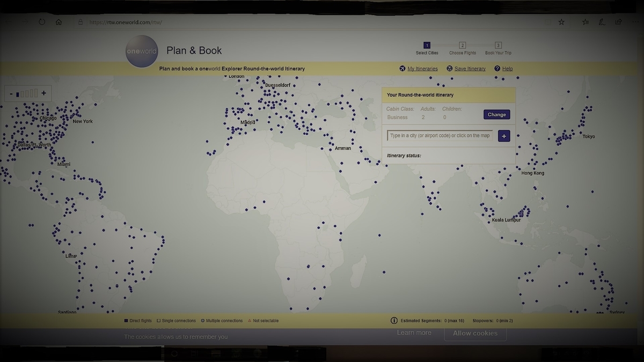Select Duesseldorf on the map

(x=277, y=85)
